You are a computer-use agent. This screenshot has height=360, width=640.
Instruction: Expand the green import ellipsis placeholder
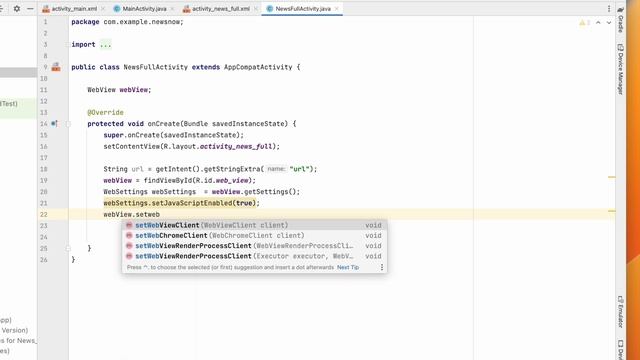(x=105, y=44)
